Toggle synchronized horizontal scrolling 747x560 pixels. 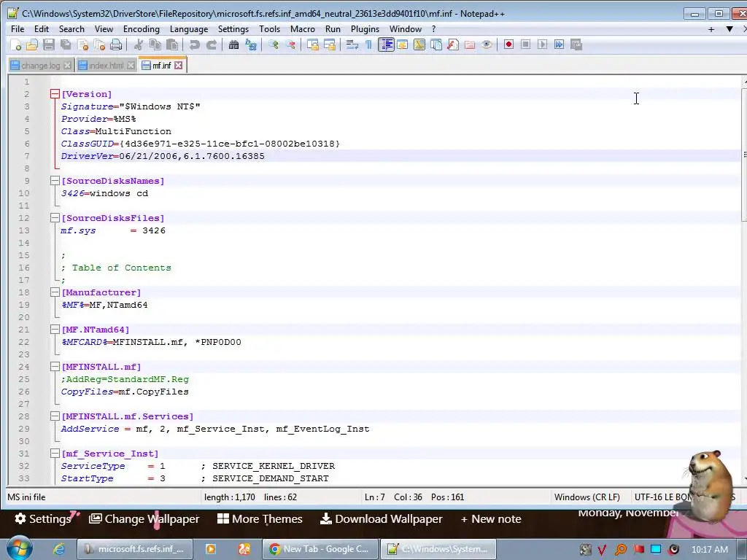coord(330,44)
